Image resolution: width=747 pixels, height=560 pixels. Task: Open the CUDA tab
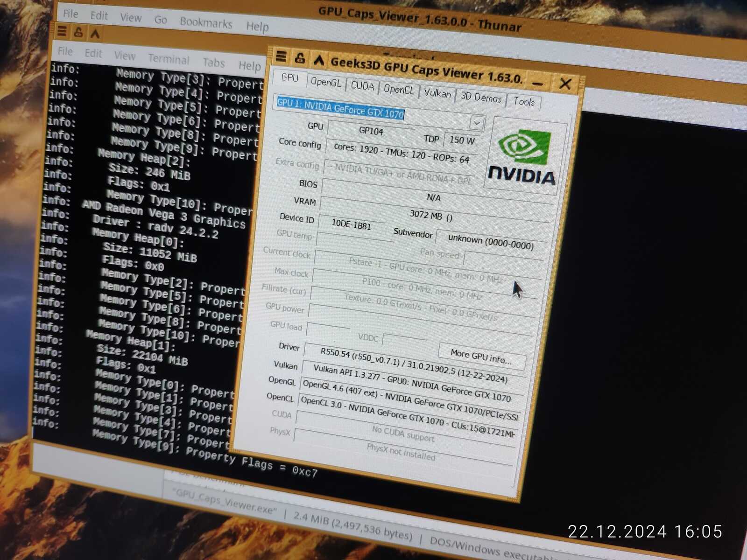point(362,86)
